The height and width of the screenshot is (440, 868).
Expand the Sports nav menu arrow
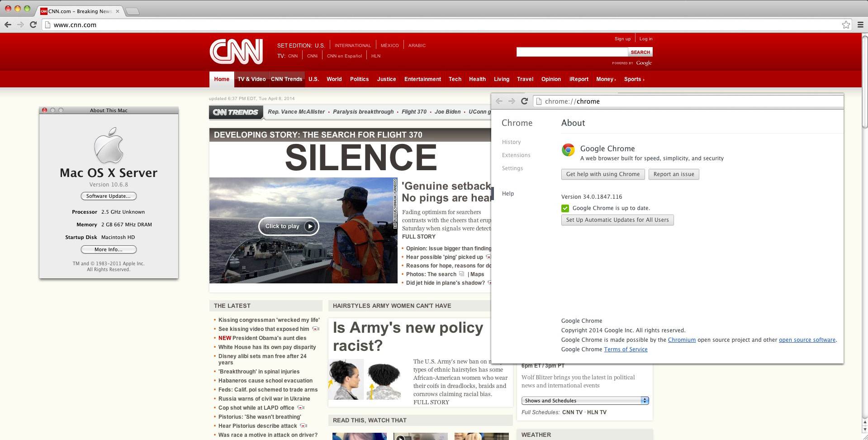pyautogui.click(x=643, y=80)
